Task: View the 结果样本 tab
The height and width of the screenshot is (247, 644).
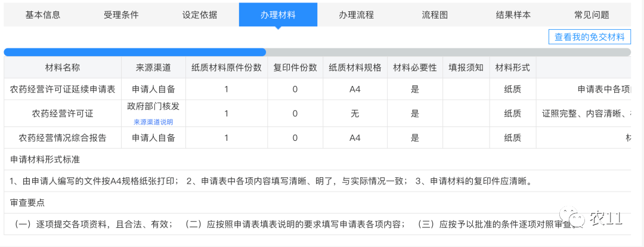Action: coord(513,15)
